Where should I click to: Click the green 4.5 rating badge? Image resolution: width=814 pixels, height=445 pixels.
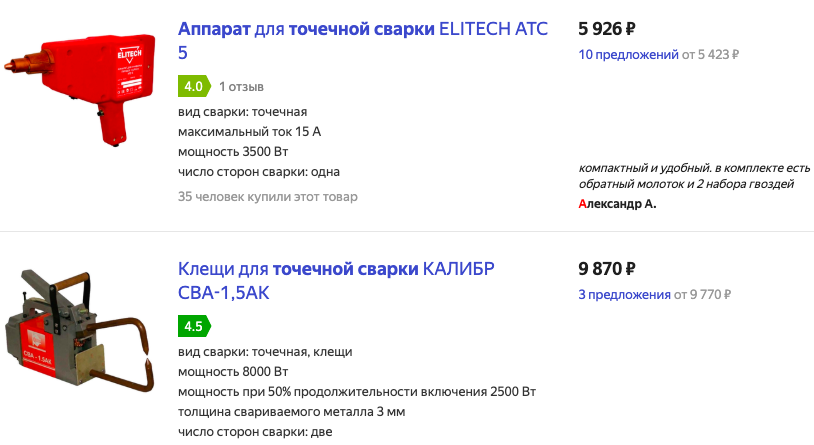coord(193,326)
